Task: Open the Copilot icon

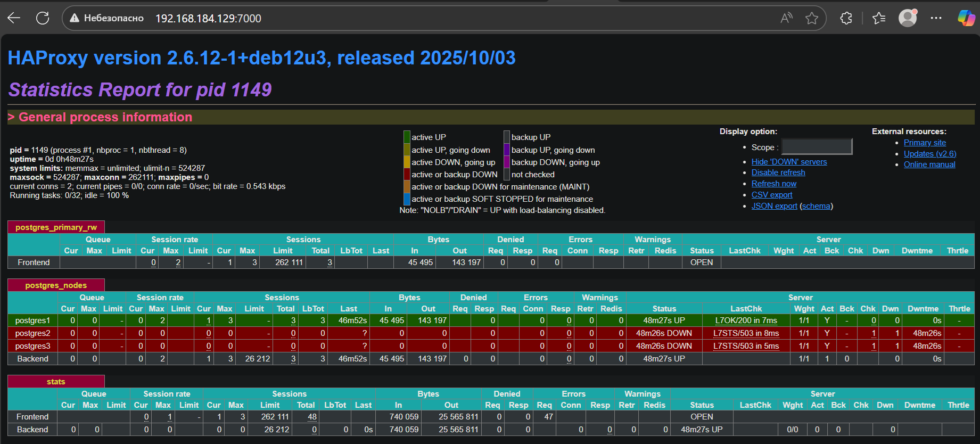Action: pyautogui.click(x=966, y=18)
